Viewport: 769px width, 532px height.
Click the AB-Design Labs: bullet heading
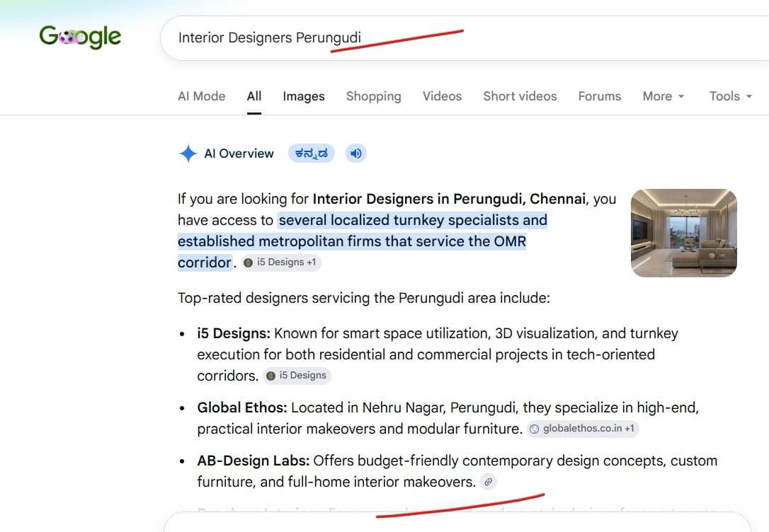[254, 461]
